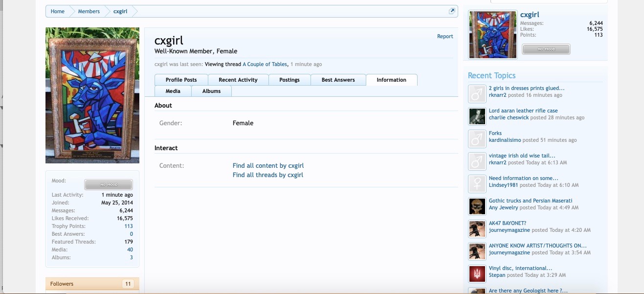Open topic Are there any Geologist here

[528, 291]
